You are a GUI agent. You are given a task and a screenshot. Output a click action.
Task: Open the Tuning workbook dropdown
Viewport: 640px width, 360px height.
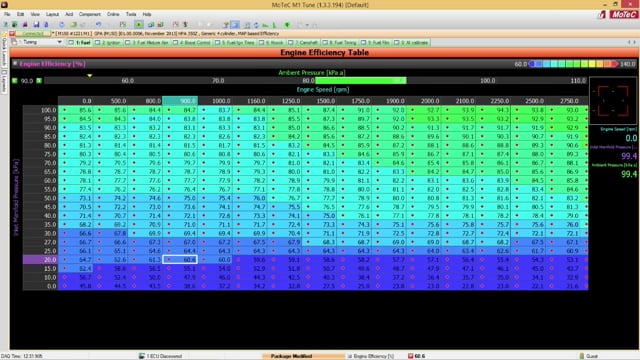point(60,42)
